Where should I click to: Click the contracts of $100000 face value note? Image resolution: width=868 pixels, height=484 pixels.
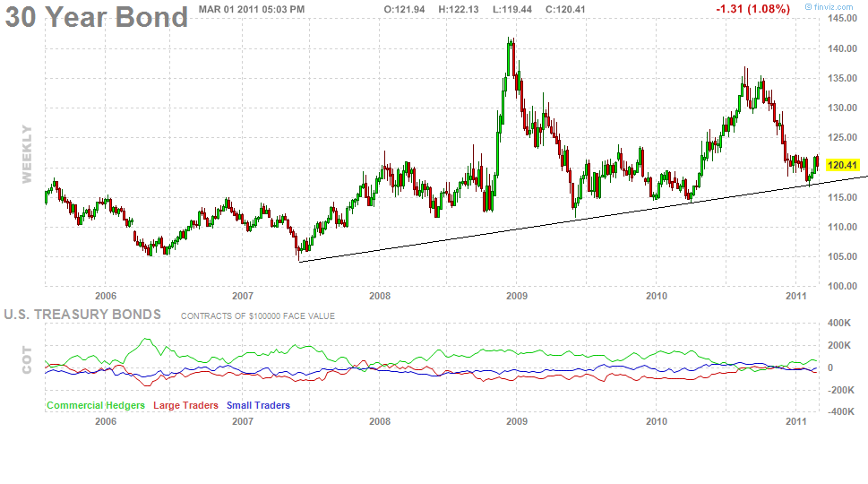click(258, 316)
